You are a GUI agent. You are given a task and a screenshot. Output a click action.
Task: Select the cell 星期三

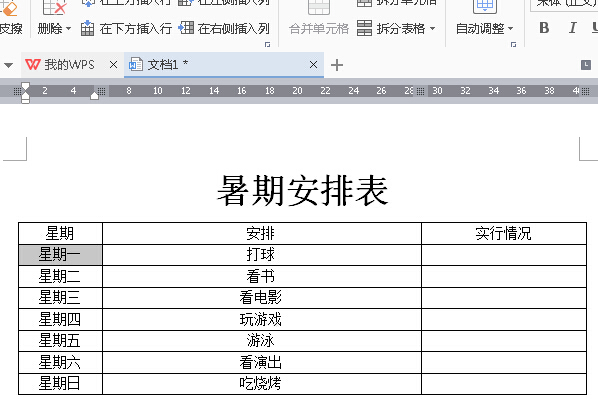click(x=60, y=298)
